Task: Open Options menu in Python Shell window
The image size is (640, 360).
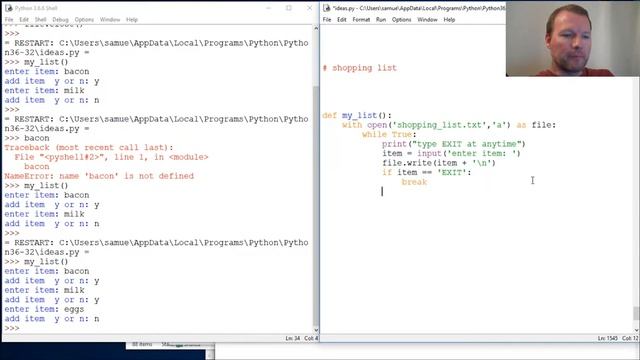Action: pos(84,20)
